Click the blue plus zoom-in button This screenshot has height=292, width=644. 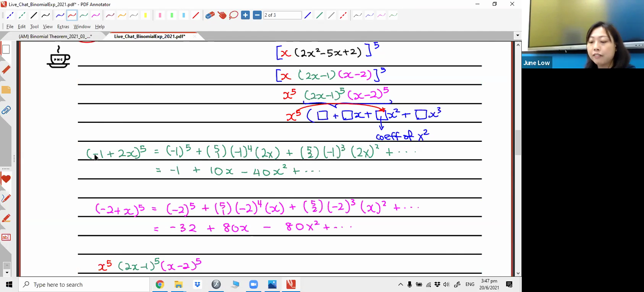(x=245, y=16)
